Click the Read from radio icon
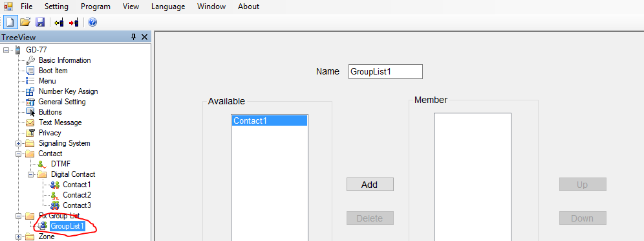This screenshot has height=241, width=644. click(59, 22)
